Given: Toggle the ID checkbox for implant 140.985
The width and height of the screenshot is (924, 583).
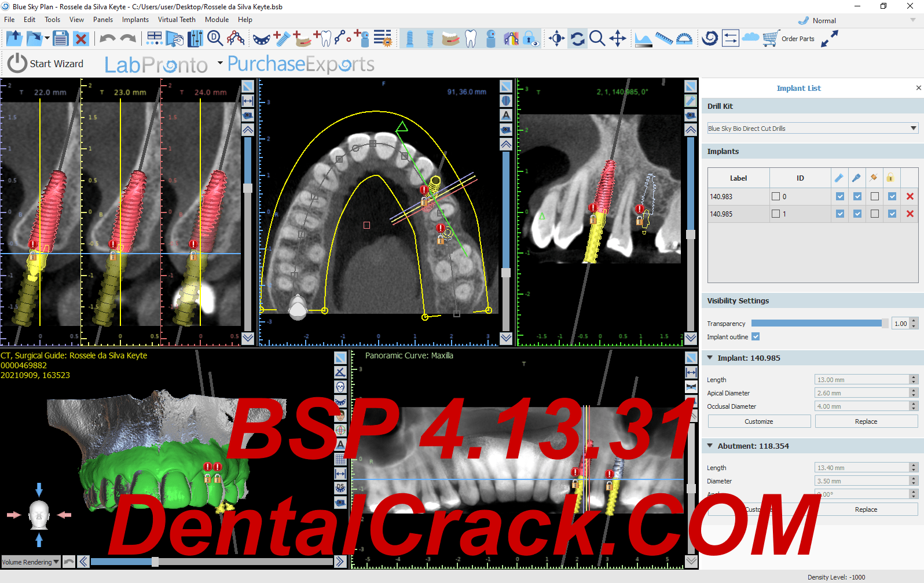Looking at the screenshot, I should click(776, 214).
